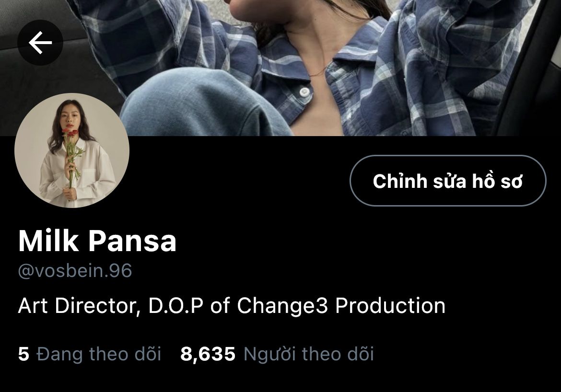Viewport: 561px width, 392px height.
Task: Select the Milk Pansa display name
Action: point(97,241)
